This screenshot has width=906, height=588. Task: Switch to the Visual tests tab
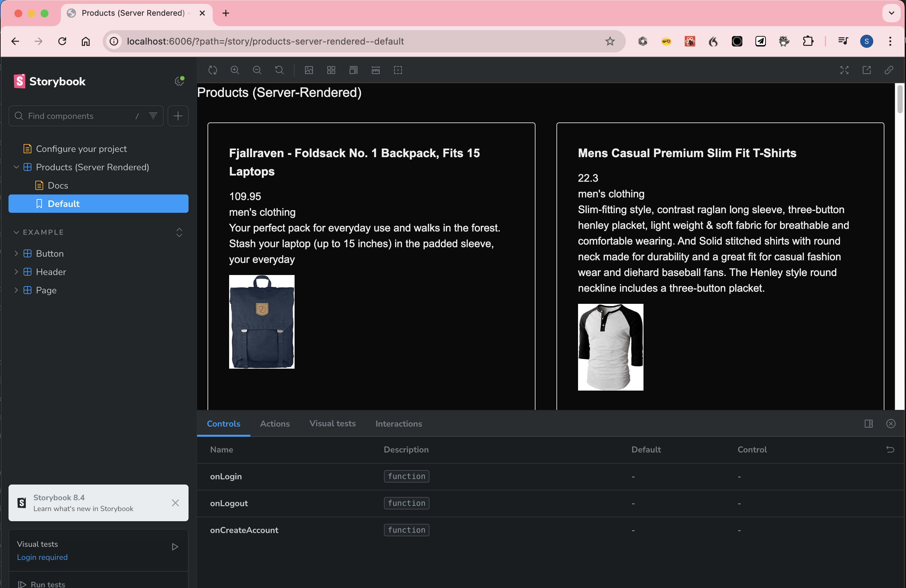click(332, 423)
